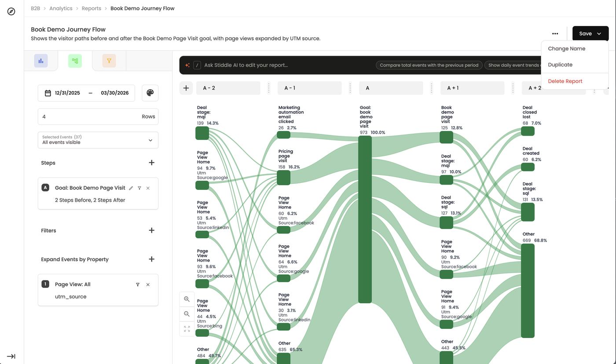The image size is (616, 364).
Task: Select the A + 1 column header
Action: point(473,88)
